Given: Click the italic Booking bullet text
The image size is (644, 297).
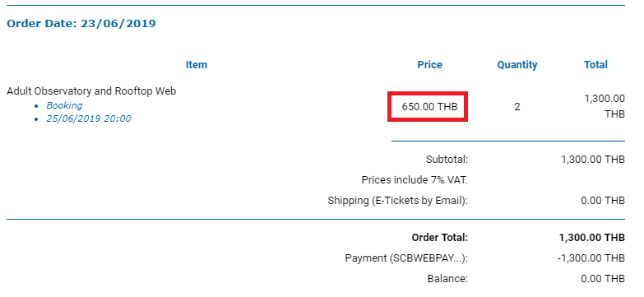Looking at the screenshot, I should [64, 105].
